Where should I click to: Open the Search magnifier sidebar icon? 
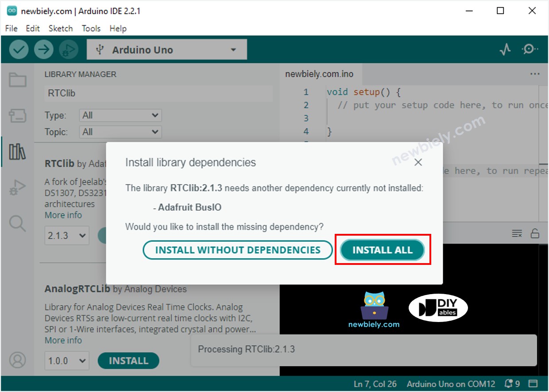[x=18, y=224]
